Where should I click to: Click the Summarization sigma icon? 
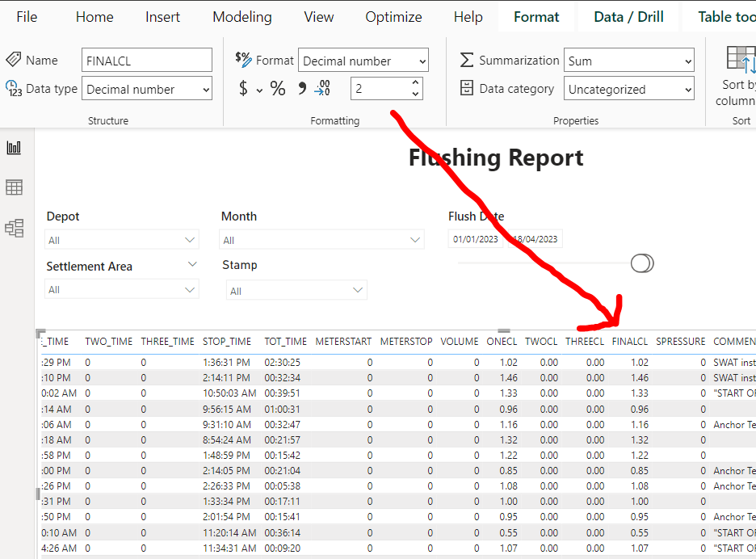coord(467,61)
